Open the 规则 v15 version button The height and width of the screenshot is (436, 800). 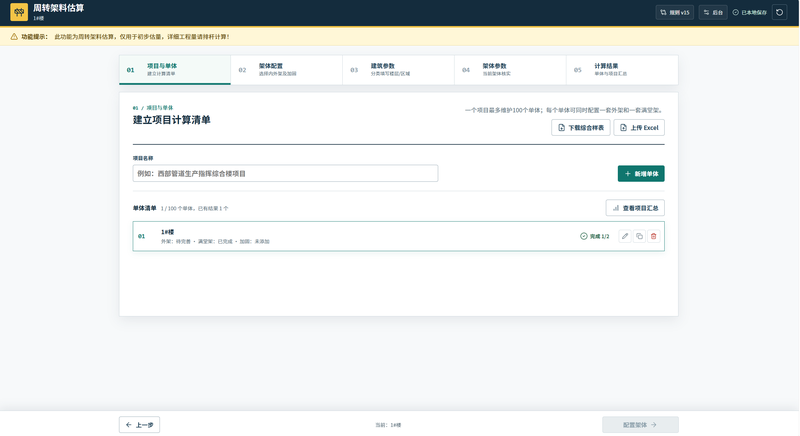coord(674,12)
